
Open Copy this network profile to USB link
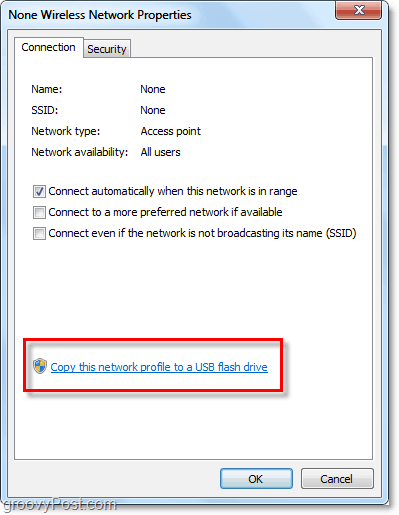(159, 367)
